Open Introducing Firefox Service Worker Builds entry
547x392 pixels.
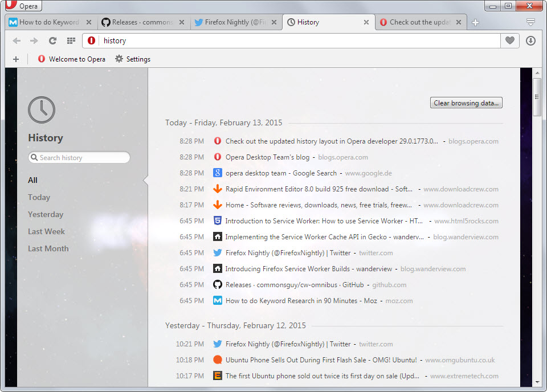point(309,269)
